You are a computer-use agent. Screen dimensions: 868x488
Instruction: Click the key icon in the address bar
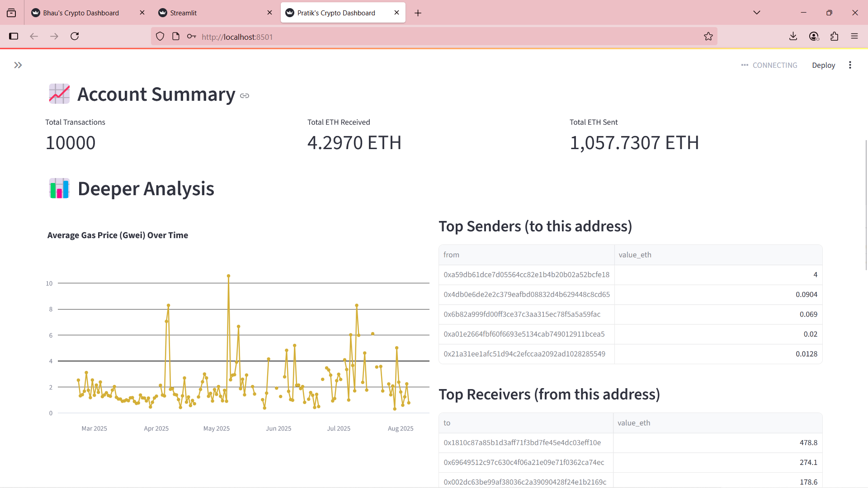191,36
